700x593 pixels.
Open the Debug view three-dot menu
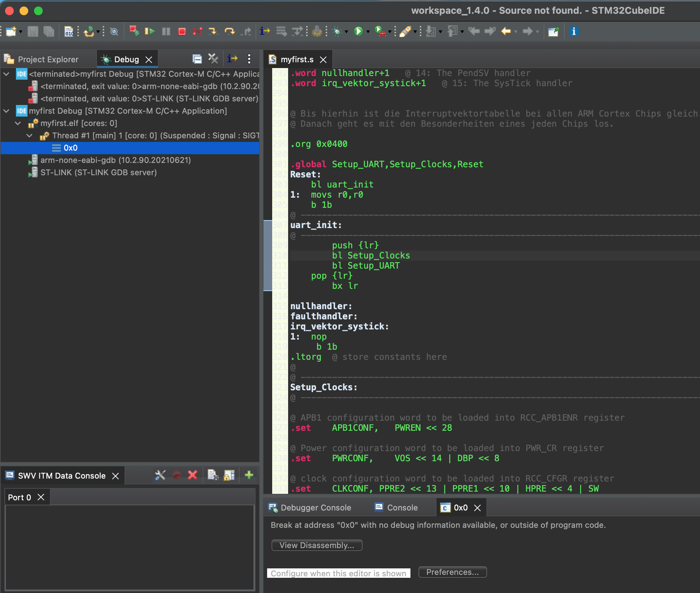pos(249,59)
